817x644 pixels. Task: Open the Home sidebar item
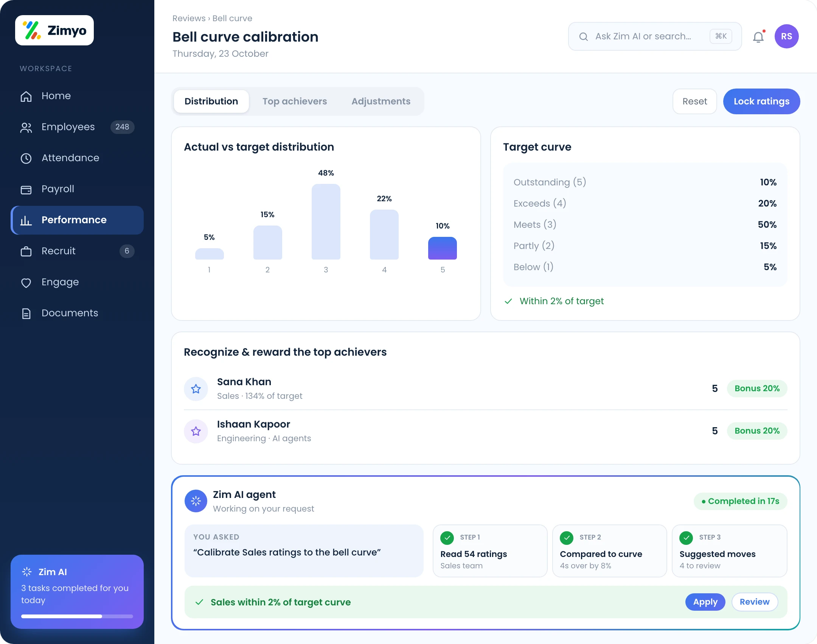coord(77,96)
